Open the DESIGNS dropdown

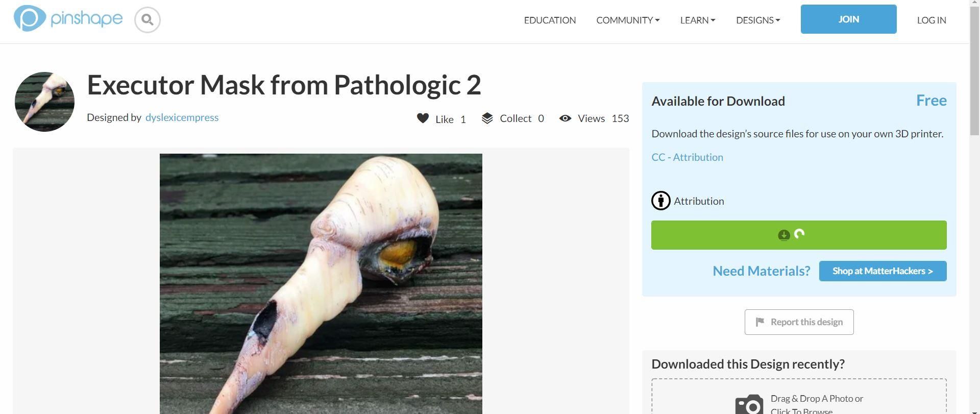[x=757, y=20]
